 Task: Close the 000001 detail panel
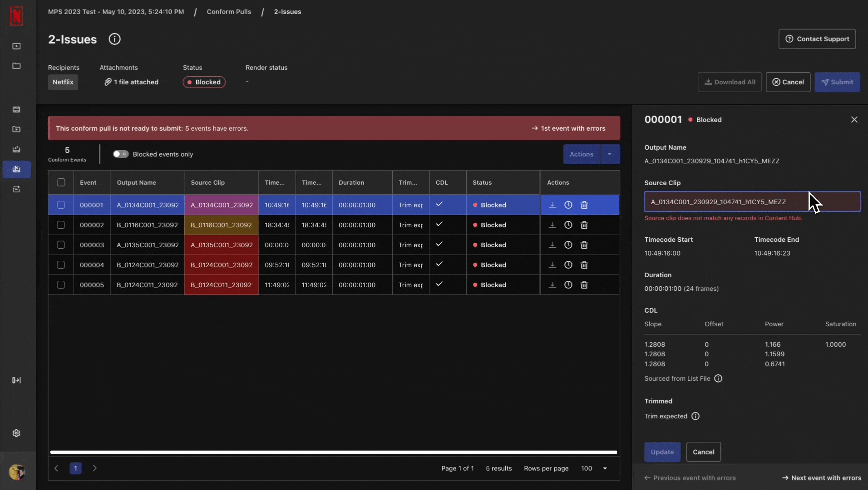point(854,119)
